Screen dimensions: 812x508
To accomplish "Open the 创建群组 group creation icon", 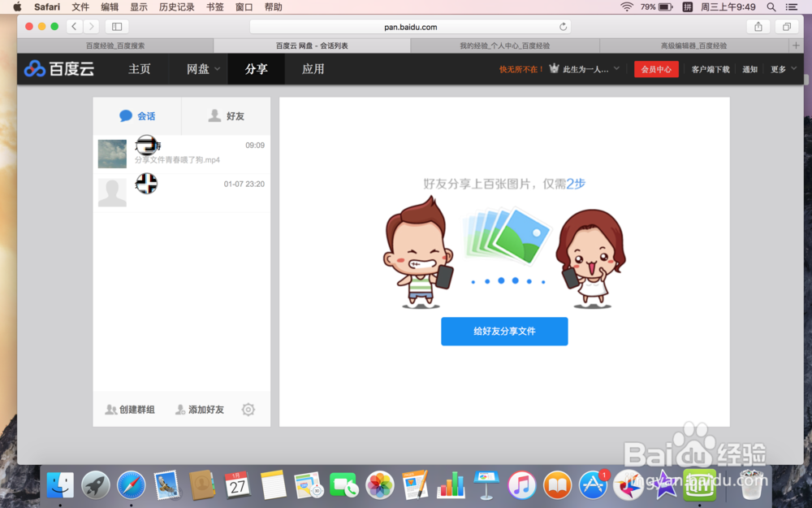I will coord(110,409).
